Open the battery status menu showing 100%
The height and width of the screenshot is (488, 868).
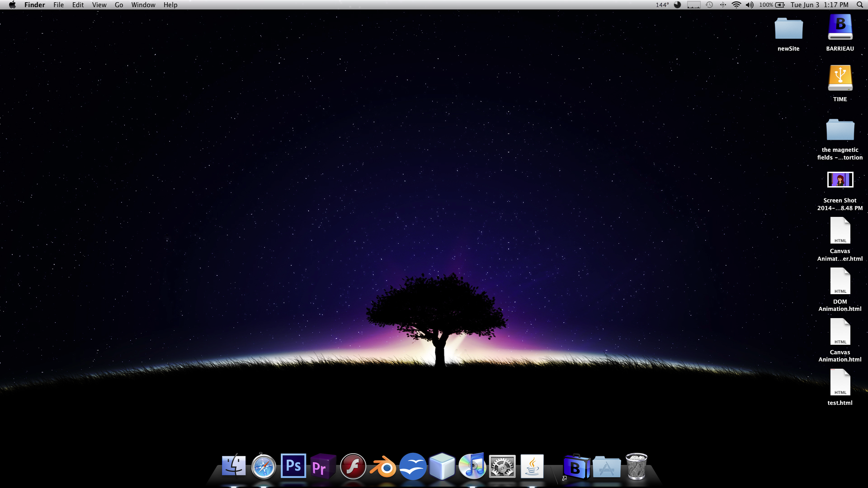coord(772,5)
